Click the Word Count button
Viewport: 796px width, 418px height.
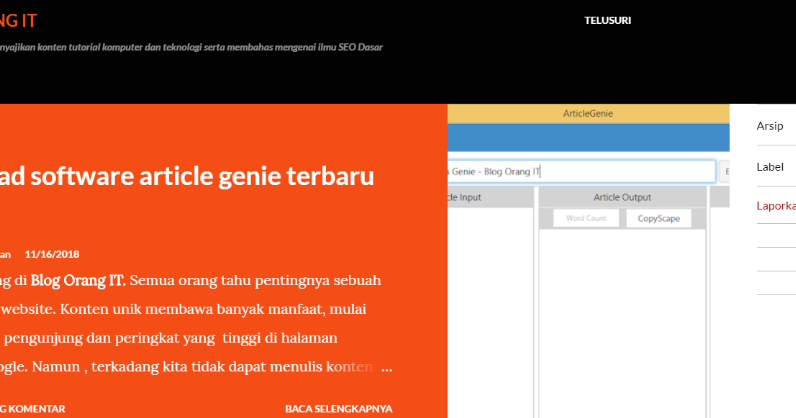coord(586,218)
